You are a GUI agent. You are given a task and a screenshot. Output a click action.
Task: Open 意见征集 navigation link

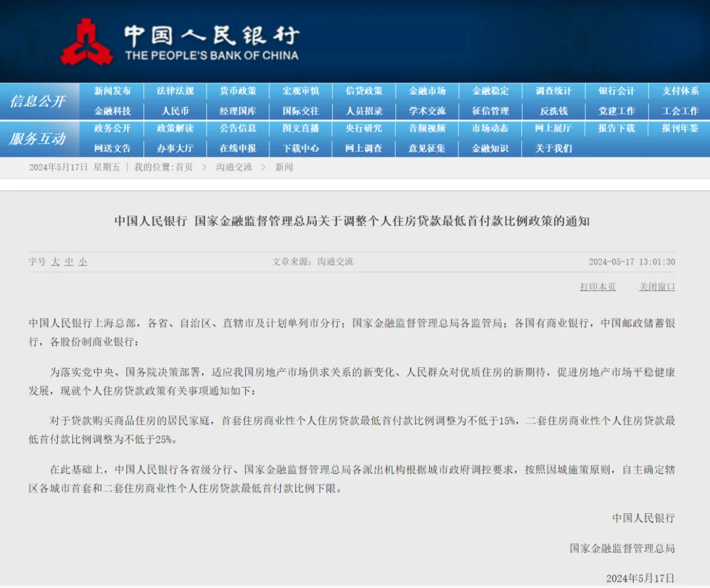click(x=427, y=148)
